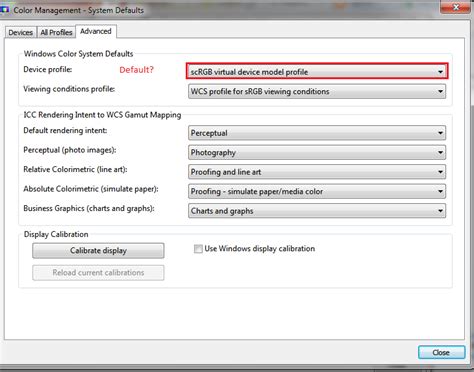Open the Device profile dropdown
This screenshot has width=474, height=372.
point(317,72)
